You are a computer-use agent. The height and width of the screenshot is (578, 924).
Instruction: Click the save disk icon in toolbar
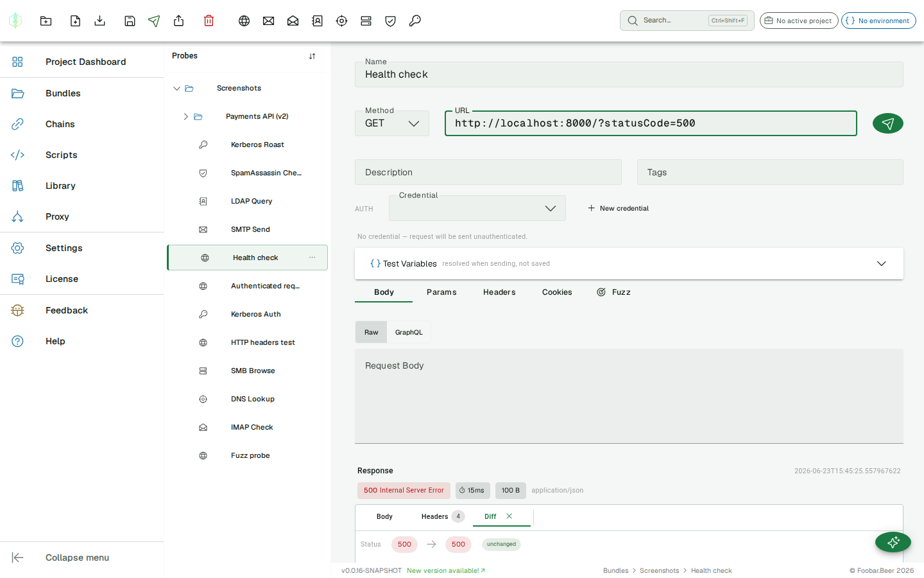pos(130,21)
